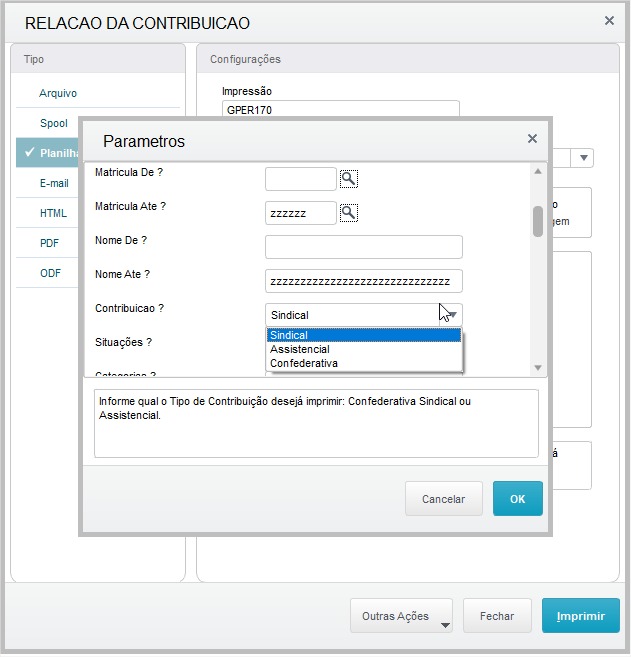Select Planilha output type

click(x=47, y=153)
